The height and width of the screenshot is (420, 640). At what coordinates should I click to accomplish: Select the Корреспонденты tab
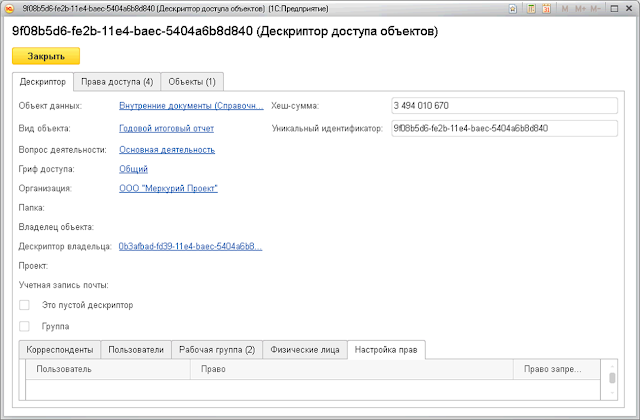60,350
